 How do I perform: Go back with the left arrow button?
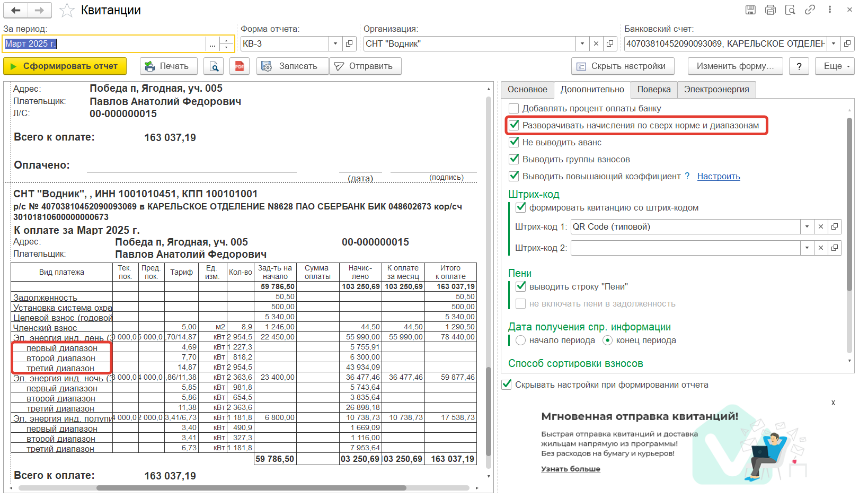pyautogui.click(x=16, y=10)
